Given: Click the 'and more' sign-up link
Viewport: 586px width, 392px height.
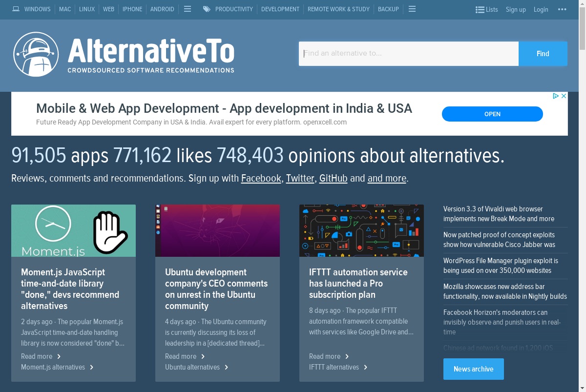Looking at the screenshot, I should [x=387, y=178].
